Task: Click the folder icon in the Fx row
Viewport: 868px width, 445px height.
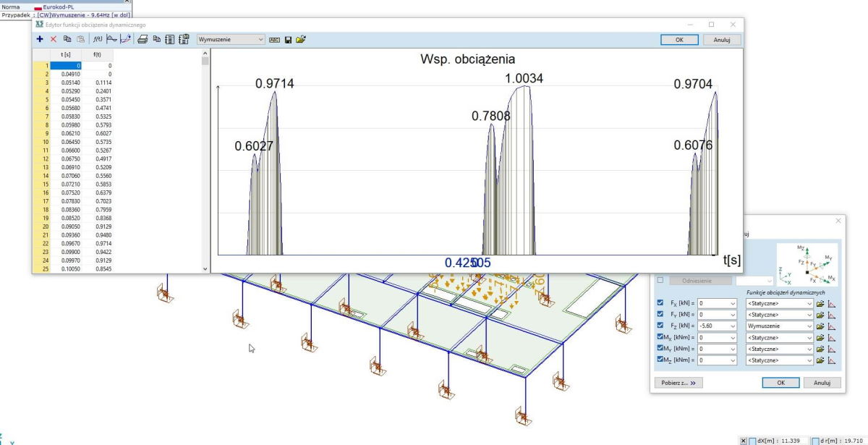Action: [x=820, y=303]
